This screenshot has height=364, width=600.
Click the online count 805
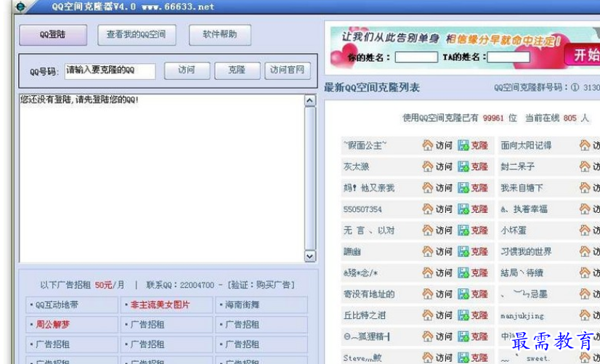click(x=569, y=118)
